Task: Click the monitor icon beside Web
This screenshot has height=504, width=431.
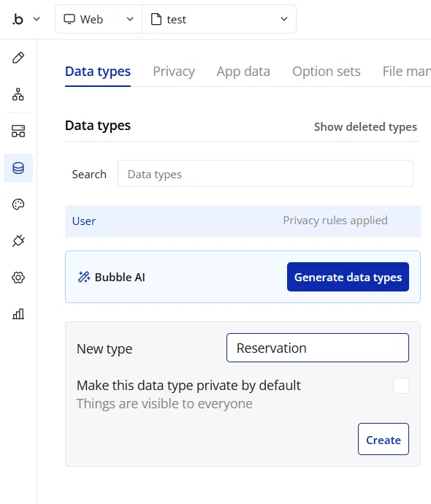Action: click(x=69, y=19)
